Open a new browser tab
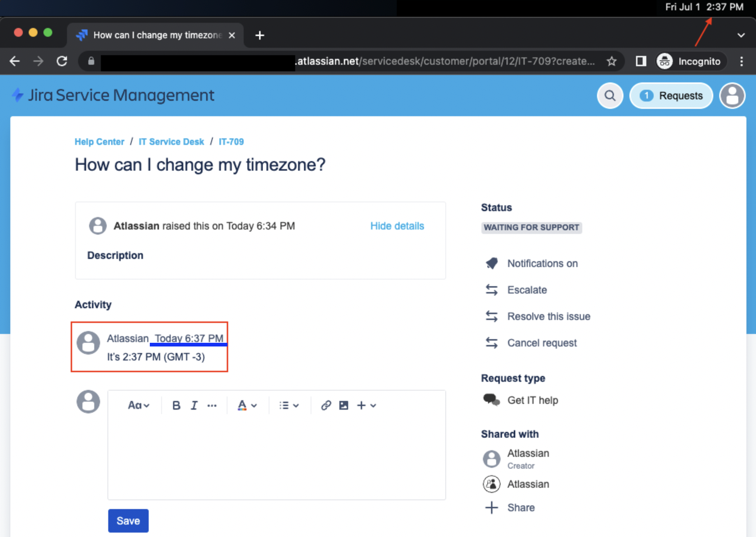Screen dimensions: 756x537 (x=259, y=35)
